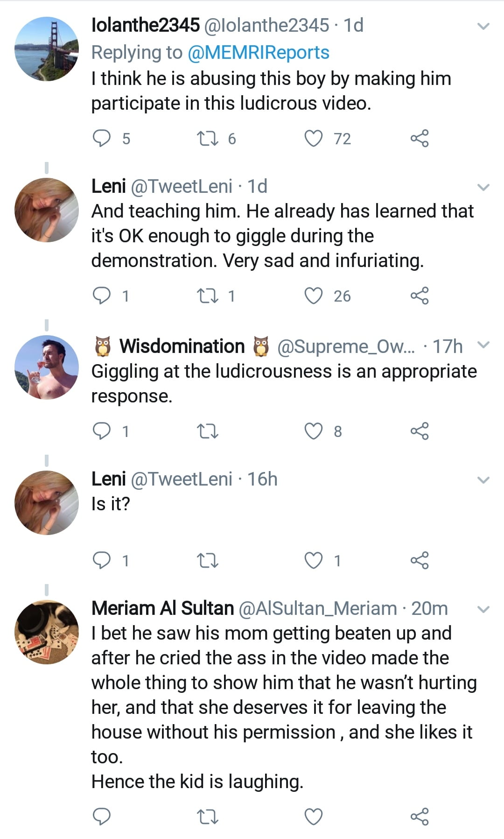This screenshot has width=504, height=839.
Task: Reply to Iolanthe2345's tweet
Action: (x=102, y=139)
